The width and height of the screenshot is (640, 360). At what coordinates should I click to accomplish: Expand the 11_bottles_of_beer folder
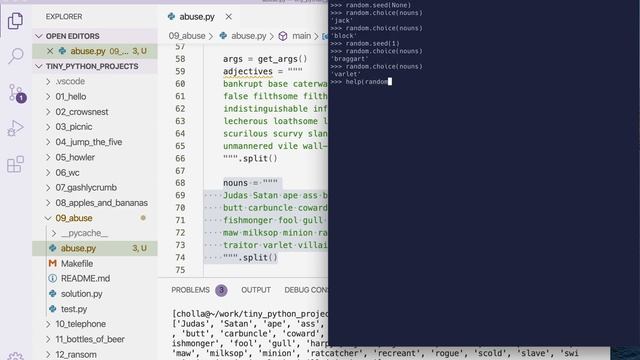pos(48,339)
